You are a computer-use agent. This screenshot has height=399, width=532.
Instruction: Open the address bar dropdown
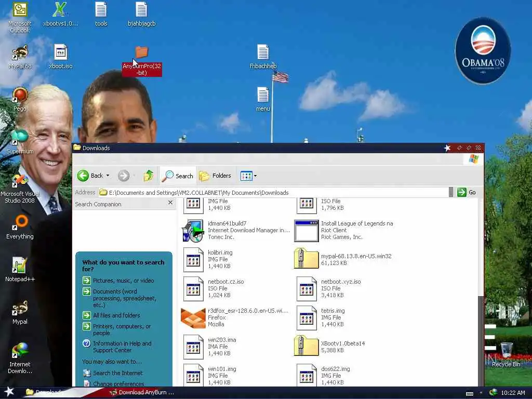point(451,192)
